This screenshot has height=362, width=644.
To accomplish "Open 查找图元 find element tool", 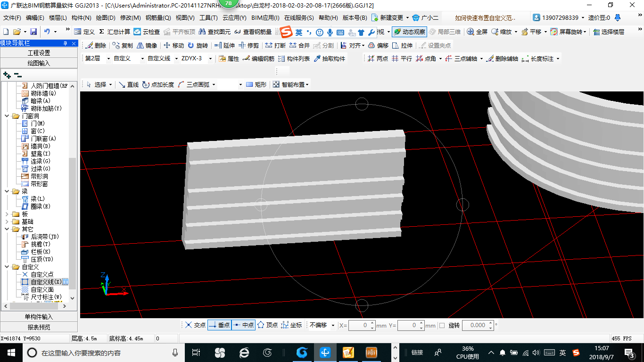I will (x=215, y=32).
